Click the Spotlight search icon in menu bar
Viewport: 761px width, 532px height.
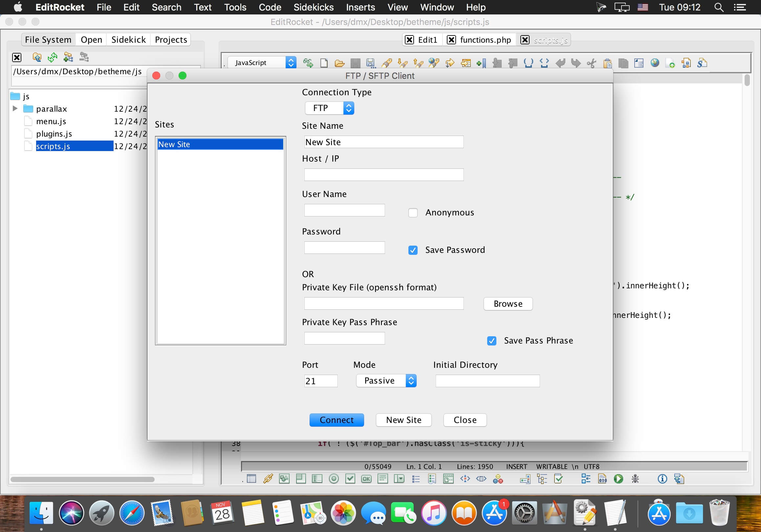719,7
